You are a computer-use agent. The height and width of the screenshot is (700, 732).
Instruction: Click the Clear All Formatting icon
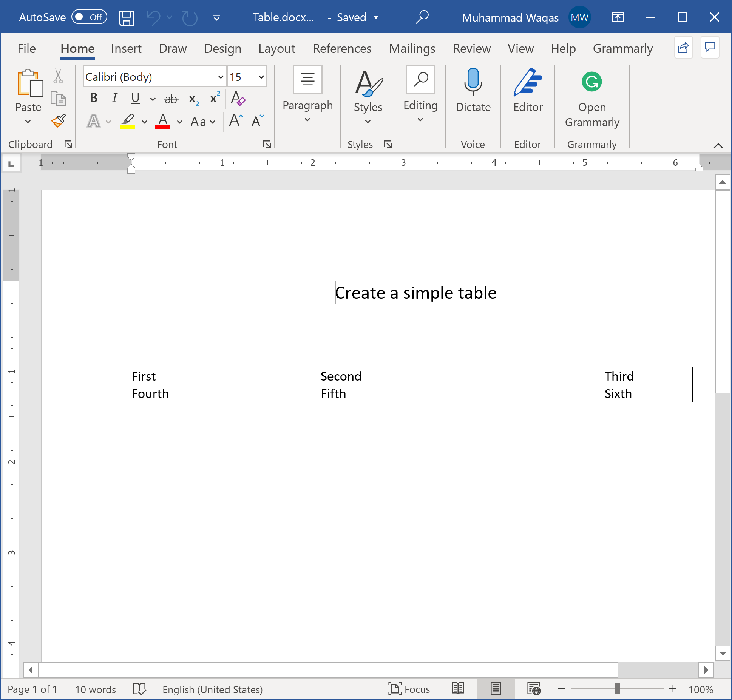(x=238, y=99)
